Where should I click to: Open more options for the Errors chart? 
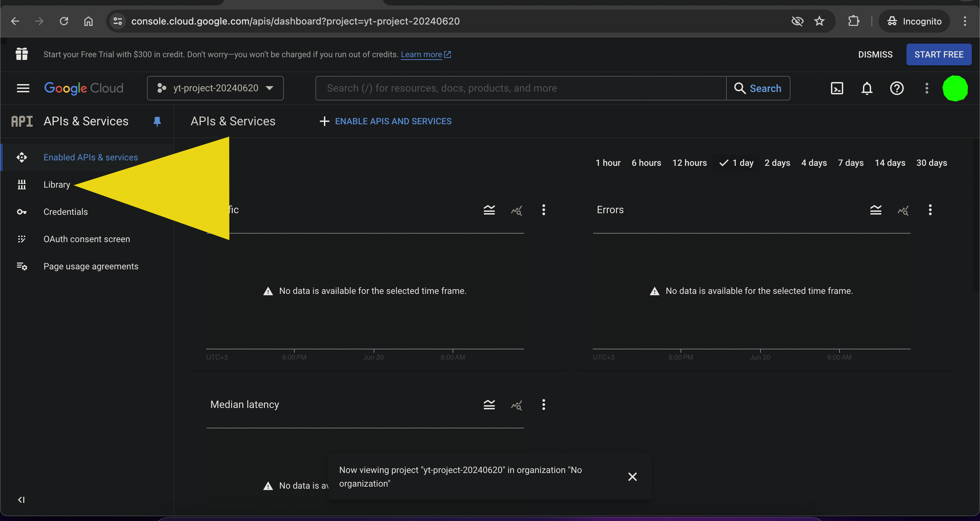(930, 210)
